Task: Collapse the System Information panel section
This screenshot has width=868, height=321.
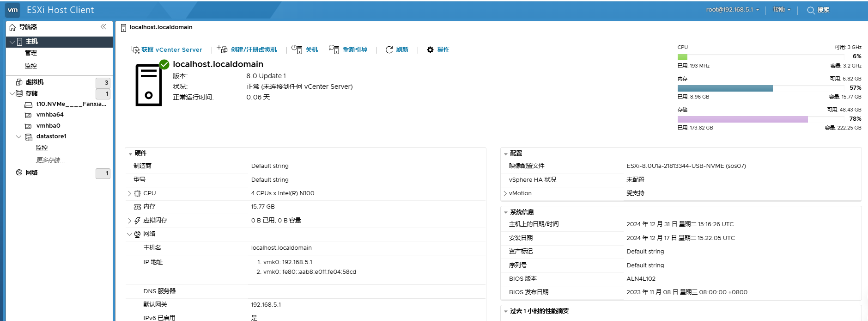Action: [506, 212]
